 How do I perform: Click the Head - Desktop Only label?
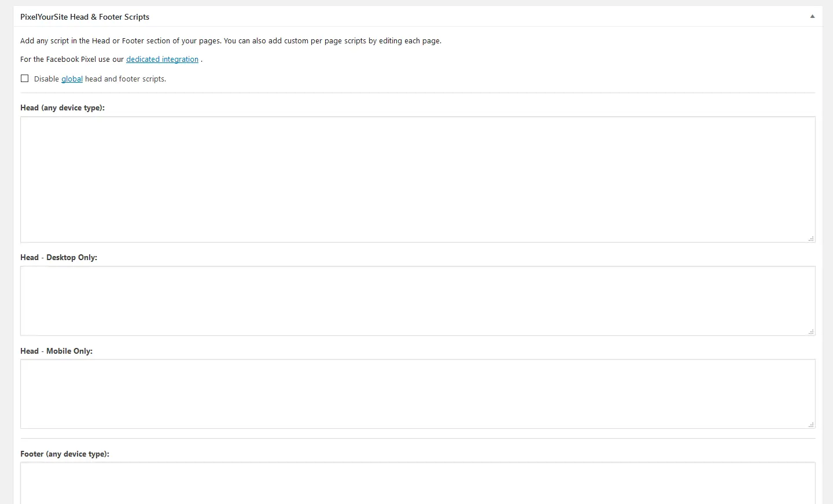tap(58, 257)
